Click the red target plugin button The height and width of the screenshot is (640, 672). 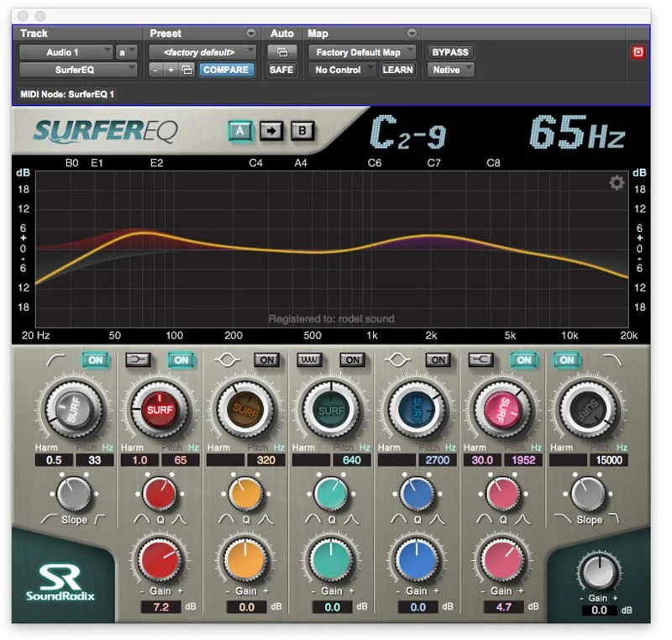tap(638, 52)
